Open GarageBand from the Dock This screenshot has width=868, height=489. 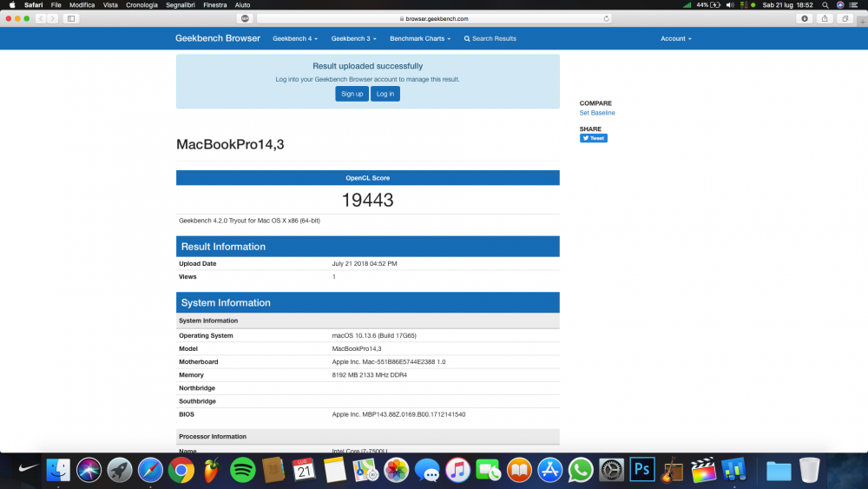pos(672,470)
